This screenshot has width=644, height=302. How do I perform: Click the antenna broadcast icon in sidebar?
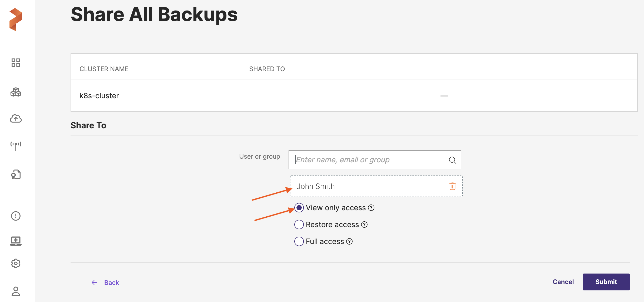pos(16,146)
